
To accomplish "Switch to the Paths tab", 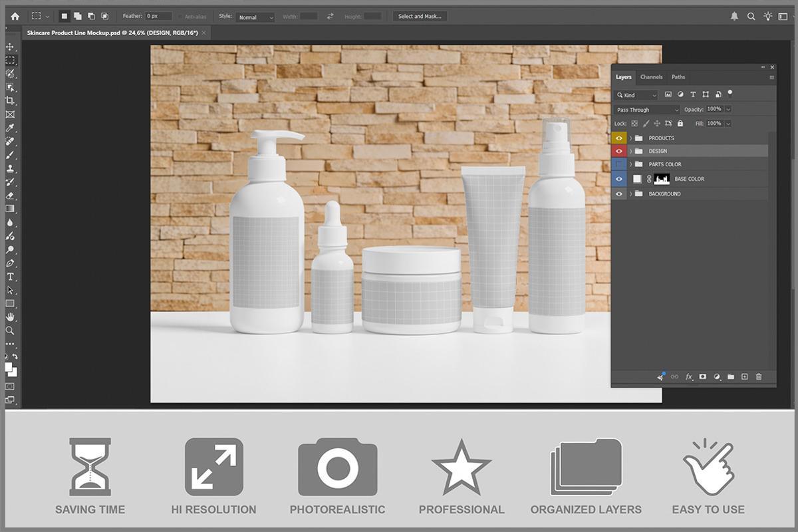I will [x=678, y=77].
